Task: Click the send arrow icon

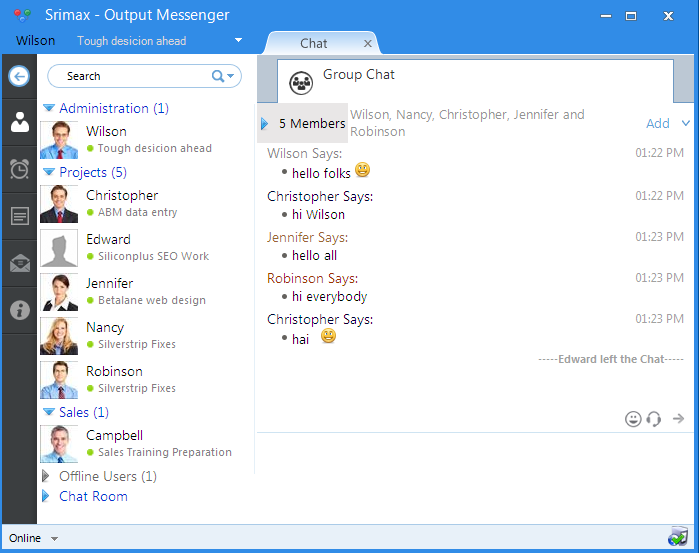Action: pyautogui.click(x=679, y=419)
